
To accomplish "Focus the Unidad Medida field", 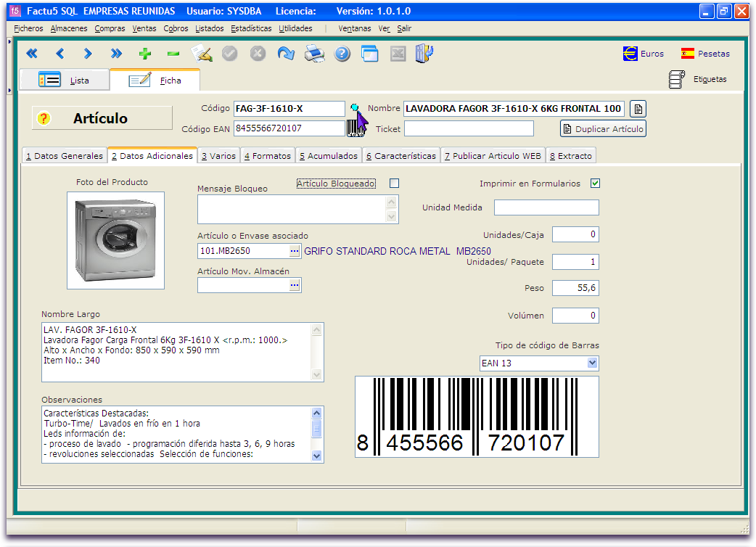I will (547, 207).
